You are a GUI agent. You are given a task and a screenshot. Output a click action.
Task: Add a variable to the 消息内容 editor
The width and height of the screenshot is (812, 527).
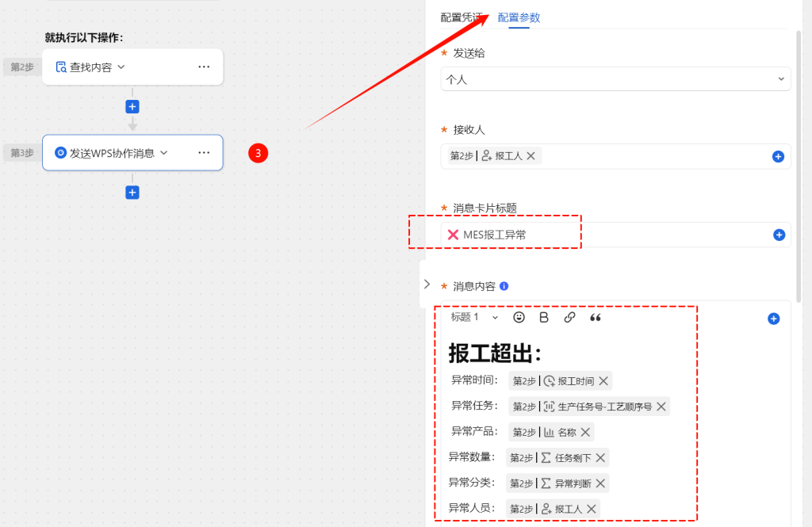[x=774, y=319]
